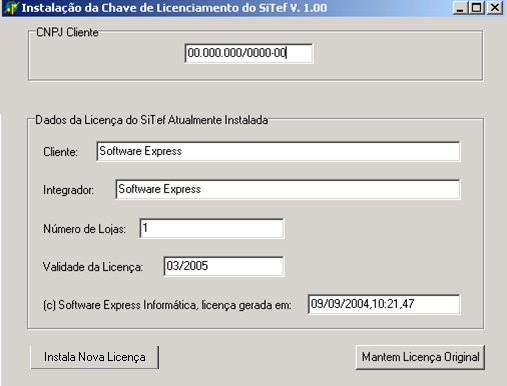Click the 'Cliente:' label

tap(60, 152)
